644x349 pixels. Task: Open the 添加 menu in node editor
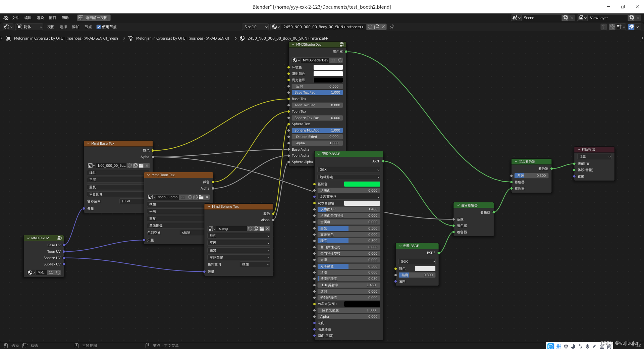click(76, 27)
